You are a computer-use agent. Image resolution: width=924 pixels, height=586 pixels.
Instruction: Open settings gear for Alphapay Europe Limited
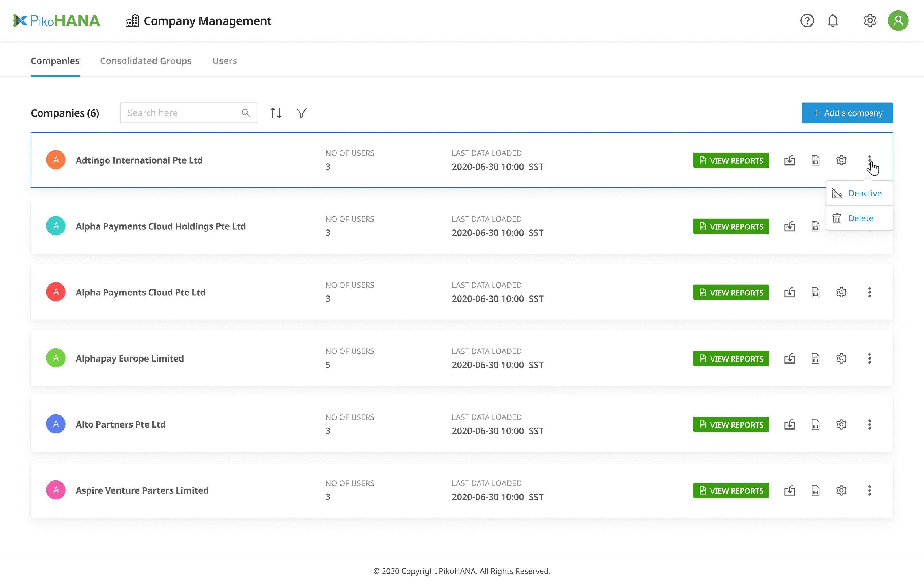pyautogui.click(x=841, y=358)
